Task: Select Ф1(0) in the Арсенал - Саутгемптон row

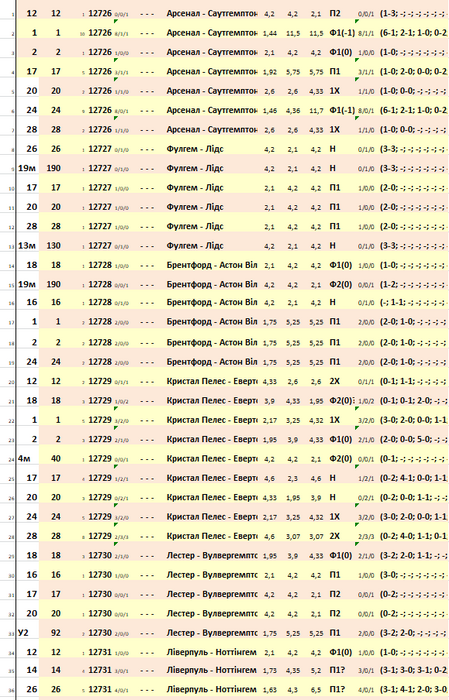Action: pyautogui.click(x=341, y=52)
